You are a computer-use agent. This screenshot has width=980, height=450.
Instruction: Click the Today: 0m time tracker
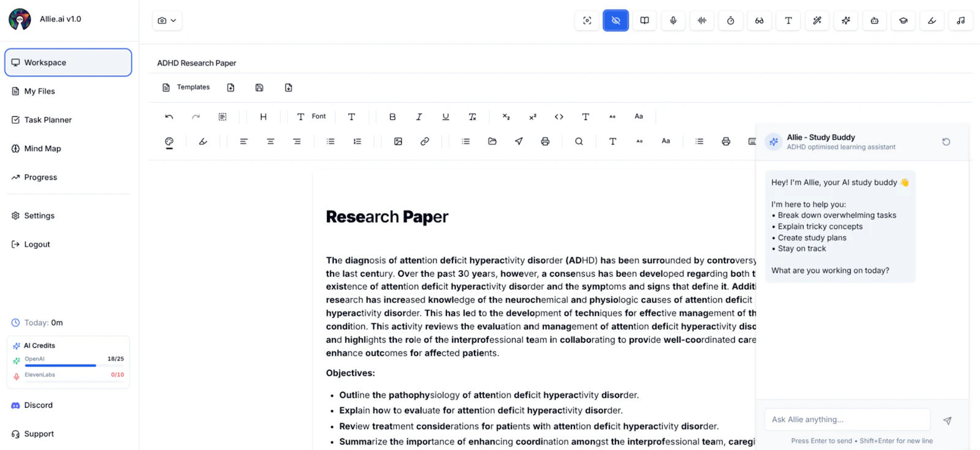click(37, 323)
